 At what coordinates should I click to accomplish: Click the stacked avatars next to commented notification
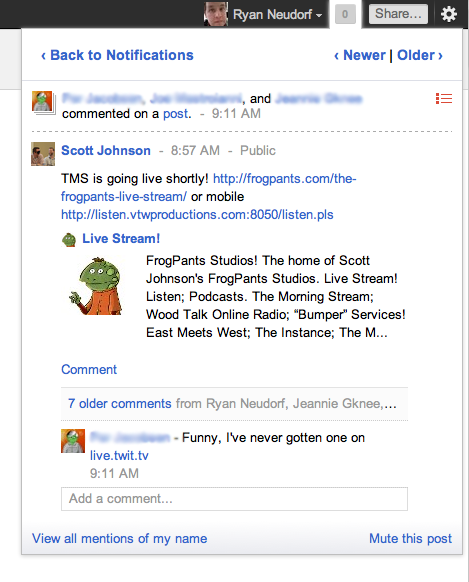click(43, 102)
